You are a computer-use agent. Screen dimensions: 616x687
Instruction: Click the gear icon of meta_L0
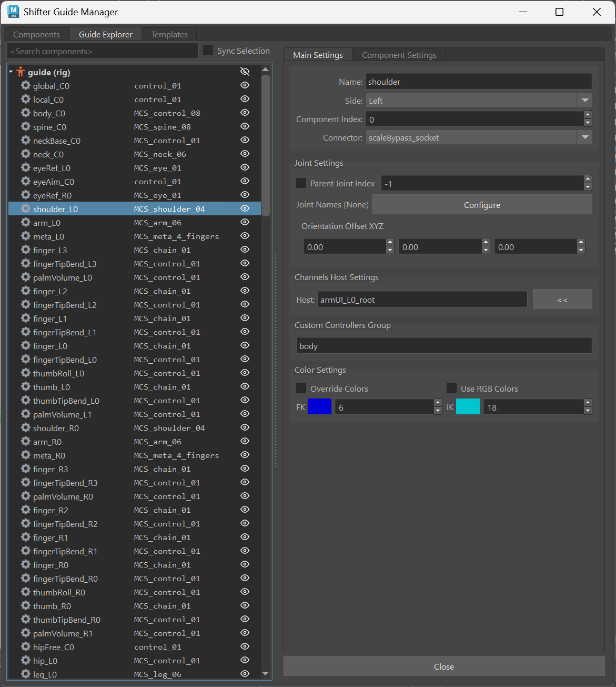(25, 236)
